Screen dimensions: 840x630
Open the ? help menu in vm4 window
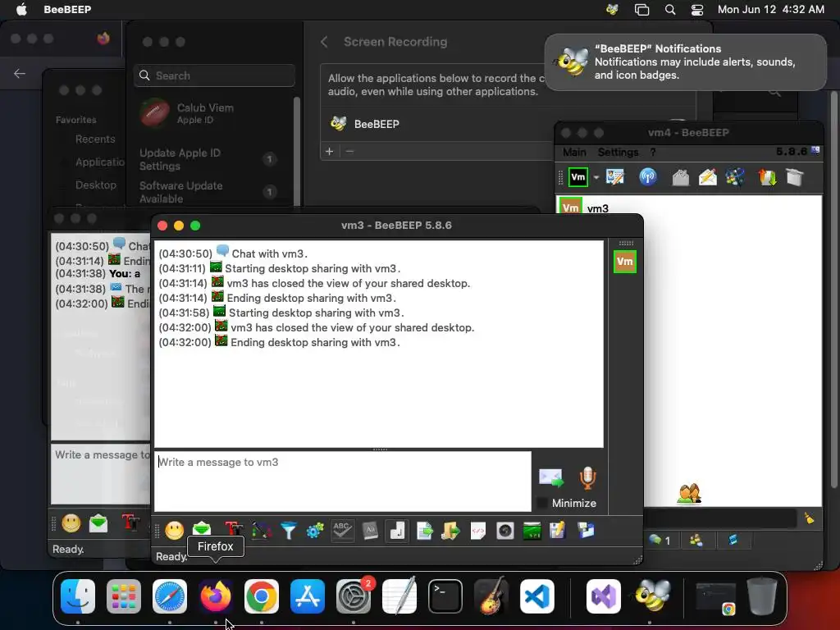point(652,152)
